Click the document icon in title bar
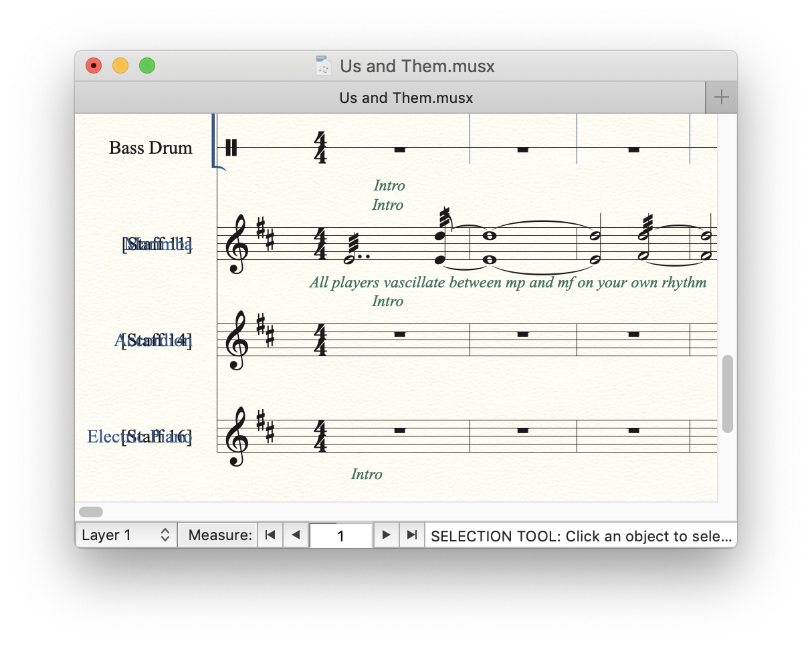Image resolution: width=812 pixels, height=647 pixels. (324, 66)
